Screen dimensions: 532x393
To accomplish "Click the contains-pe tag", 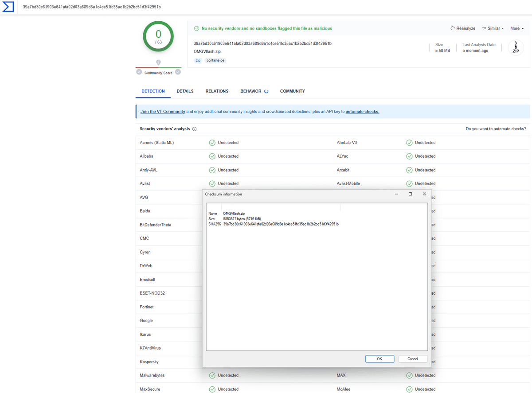I will pos(215,60).
